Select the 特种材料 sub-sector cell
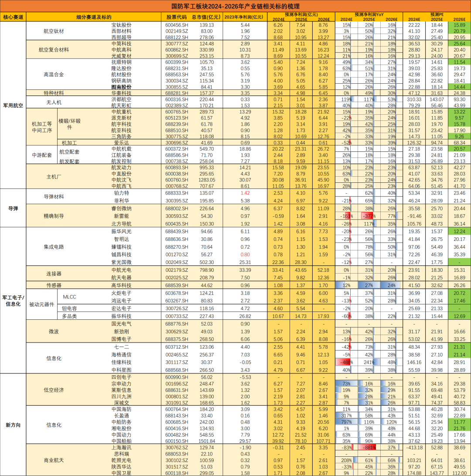 pos(54,93)
